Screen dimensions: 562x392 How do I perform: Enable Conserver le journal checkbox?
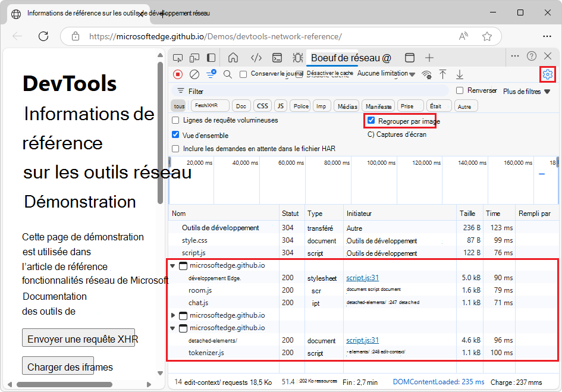[x=243, y=74]
